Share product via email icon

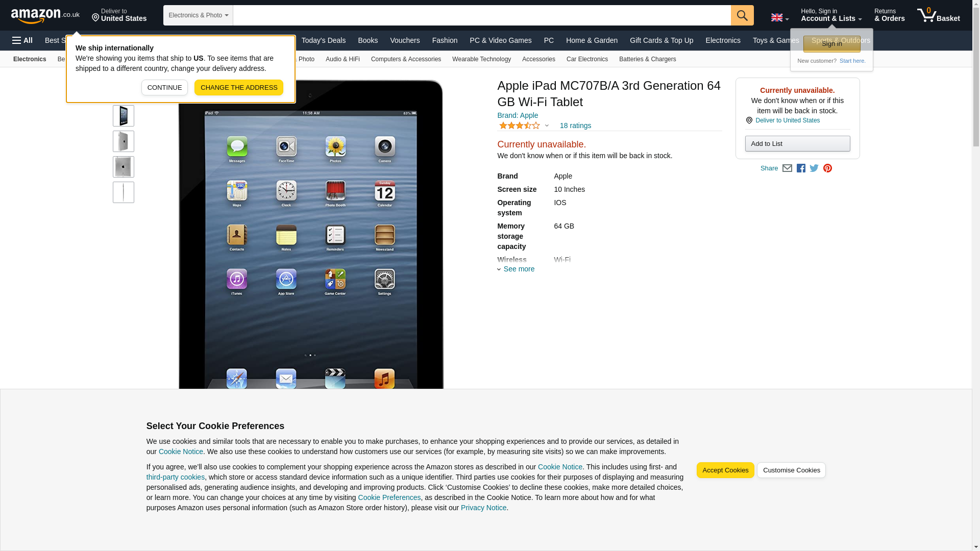click(787, 168)
